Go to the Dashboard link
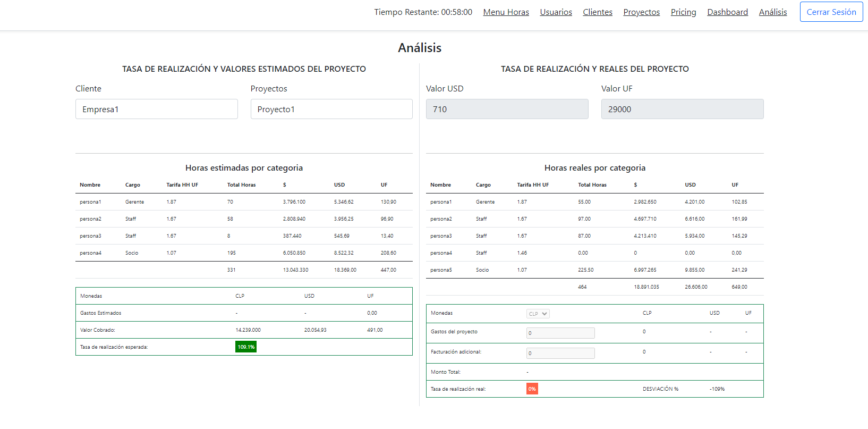The height and width of the screenshot is (429, 868). click(x=727, y=12)
